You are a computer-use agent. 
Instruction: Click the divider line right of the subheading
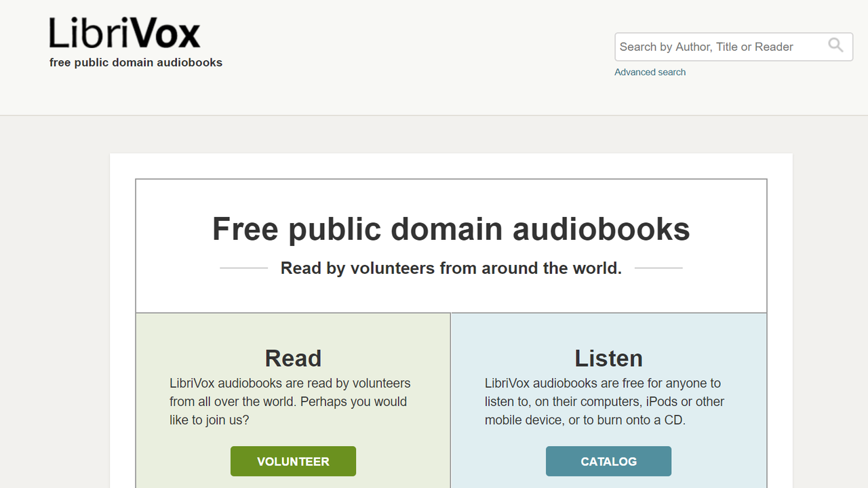(x=658, y=268)
